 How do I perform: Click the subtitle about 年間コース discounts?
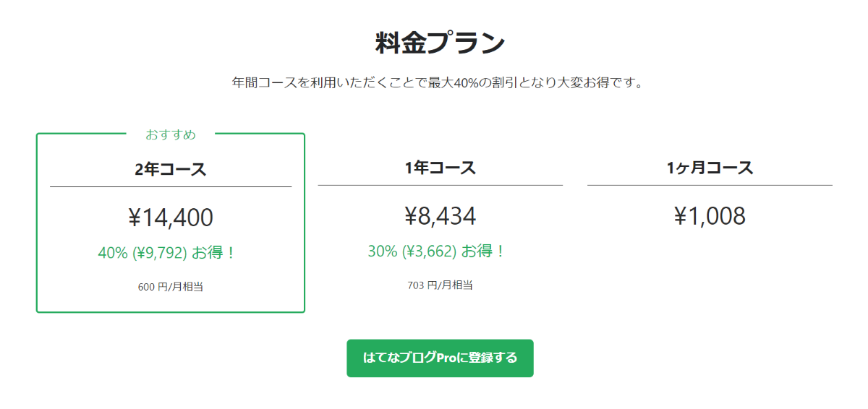438,82
